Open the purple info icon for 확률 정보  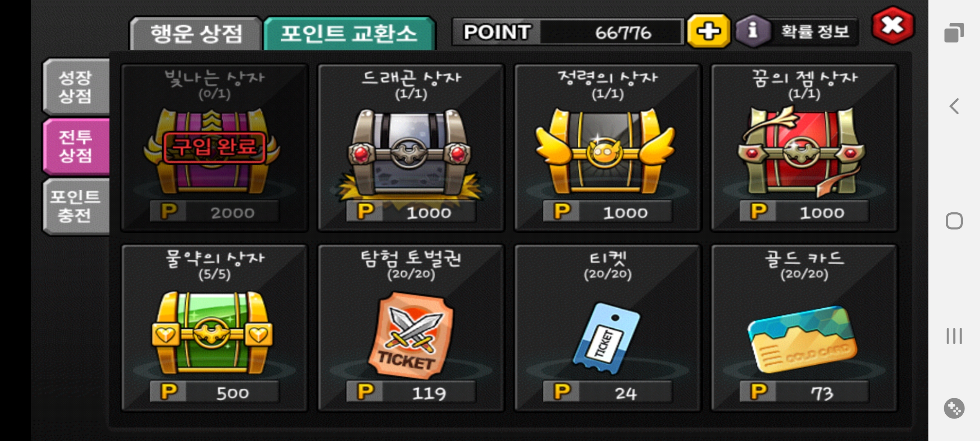pyautogui.click(x=753, y=31)
